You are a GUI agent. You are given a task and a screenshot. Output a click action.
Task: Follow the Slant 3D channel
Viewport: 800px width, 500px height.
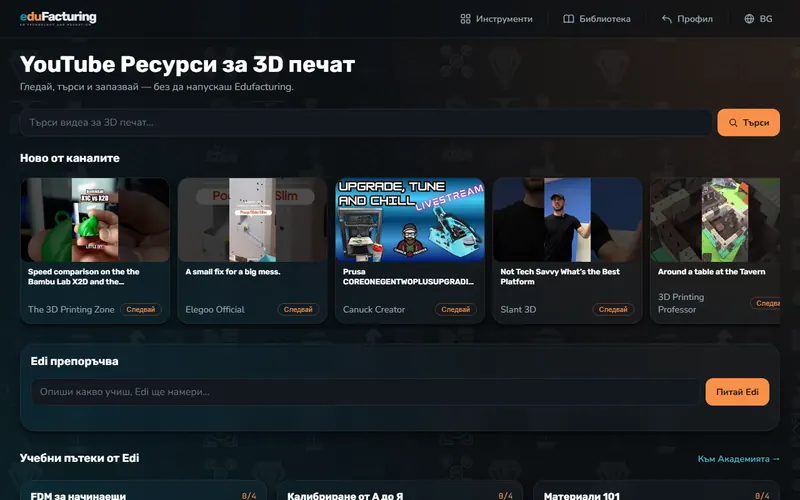point(613,309)
